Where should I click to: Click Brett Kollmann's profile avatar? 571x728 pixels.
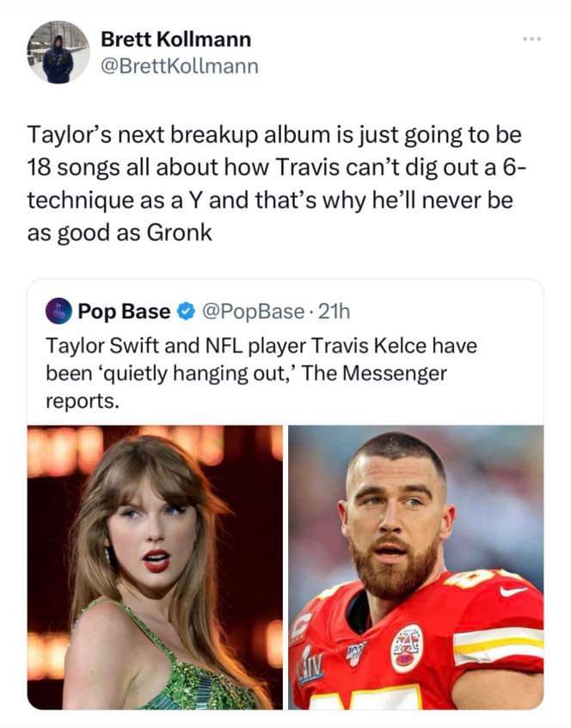[x=58, y=52]
